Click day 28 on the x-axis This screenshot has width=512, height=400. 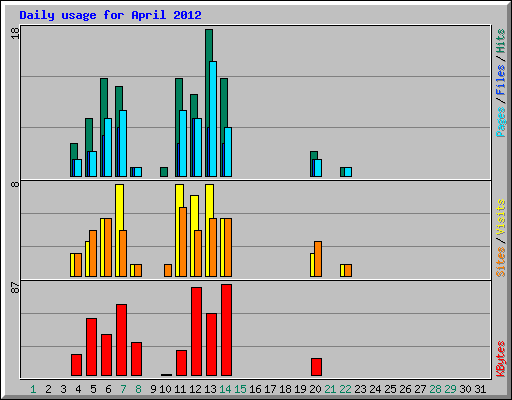(x=435, y=389)
